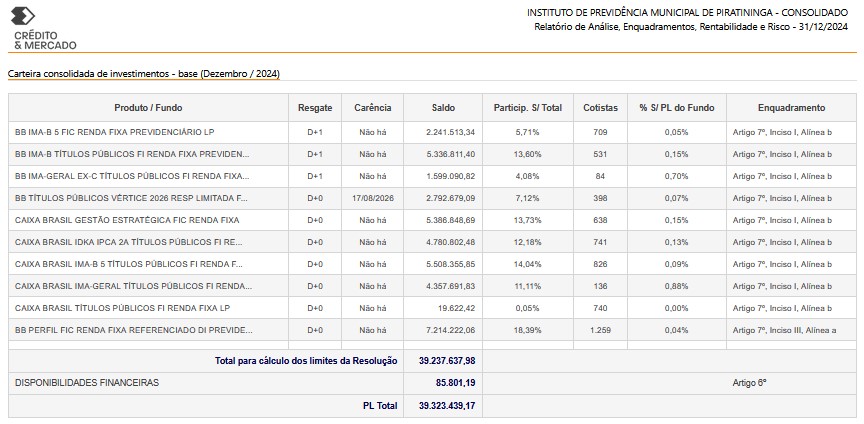Select BB IMA-B 5 FIC Renda Fixa row
This screenshot has width=864, height=424.
pyautogui.click(x=433, y=132)
